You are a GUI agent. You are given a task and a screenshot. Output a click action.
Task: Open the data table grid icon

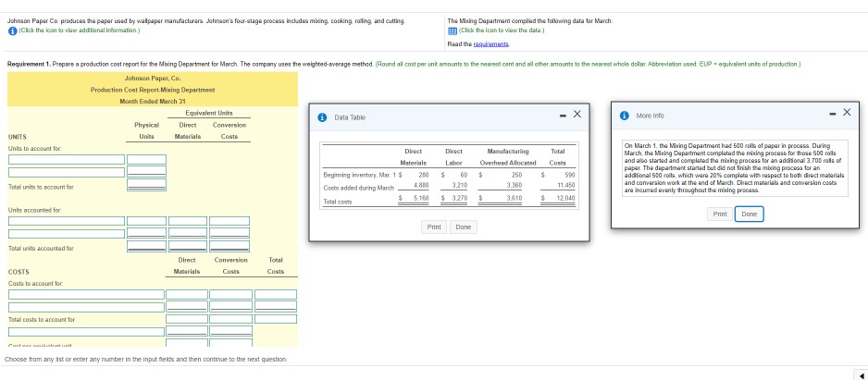tap(452, 31)
